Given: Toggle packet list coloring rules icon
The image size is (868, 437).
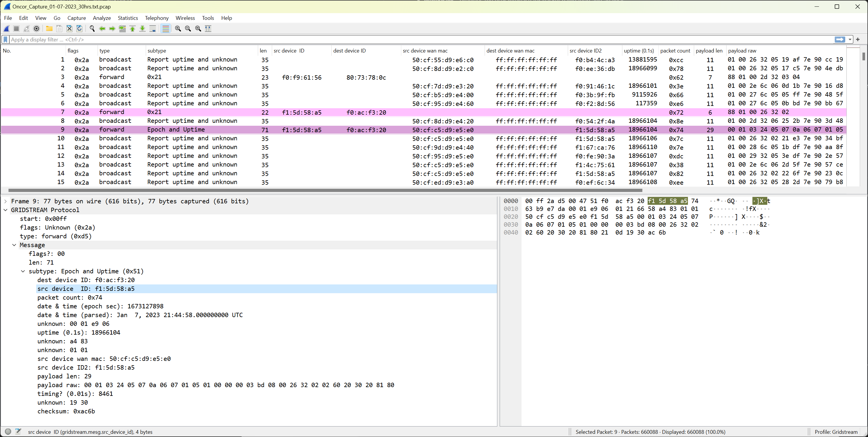Looking at the screenshot, I should coord(165,29).
